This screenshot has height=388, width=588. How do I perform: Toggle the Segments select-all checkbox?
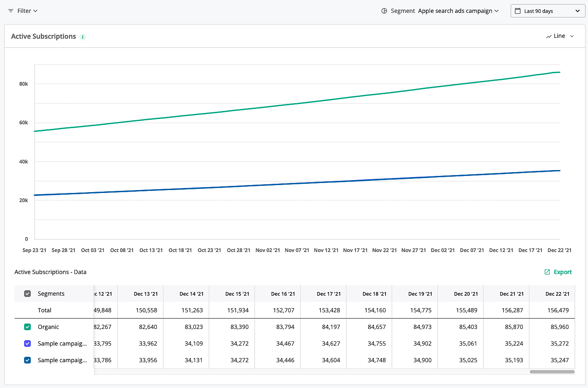pos(27,294)
